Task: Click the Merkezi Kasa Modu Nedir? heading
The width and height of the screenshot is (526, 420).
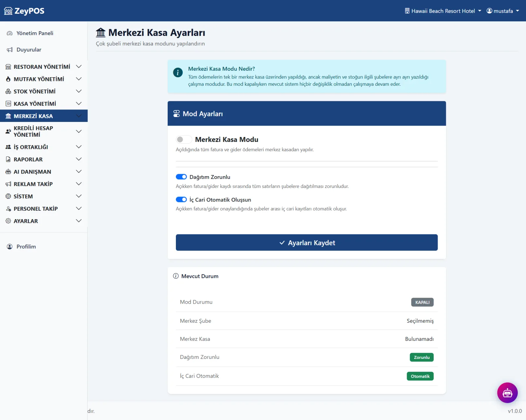Action: tap(222, 69)
